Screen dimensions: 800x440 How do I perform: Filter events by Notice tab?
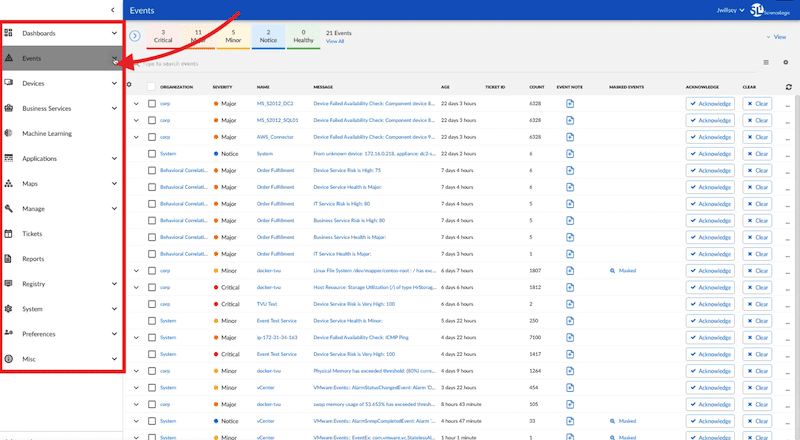tap(268, 36)
